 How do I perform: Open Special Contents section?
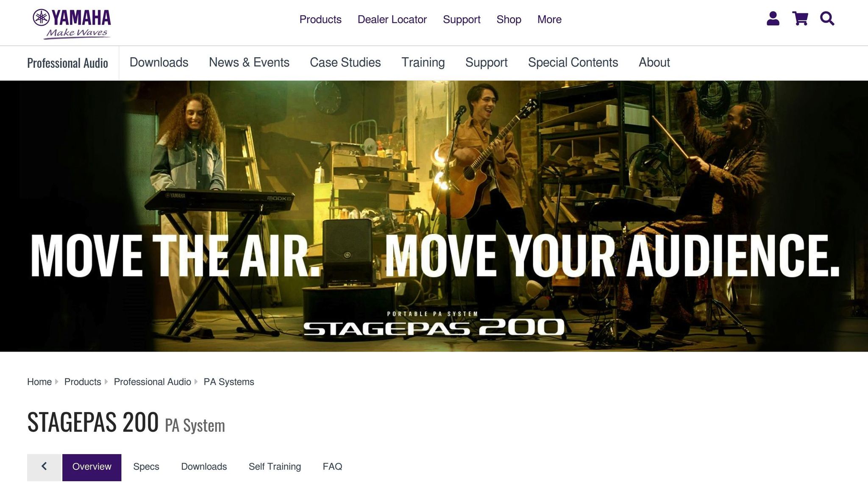point(573,62)
